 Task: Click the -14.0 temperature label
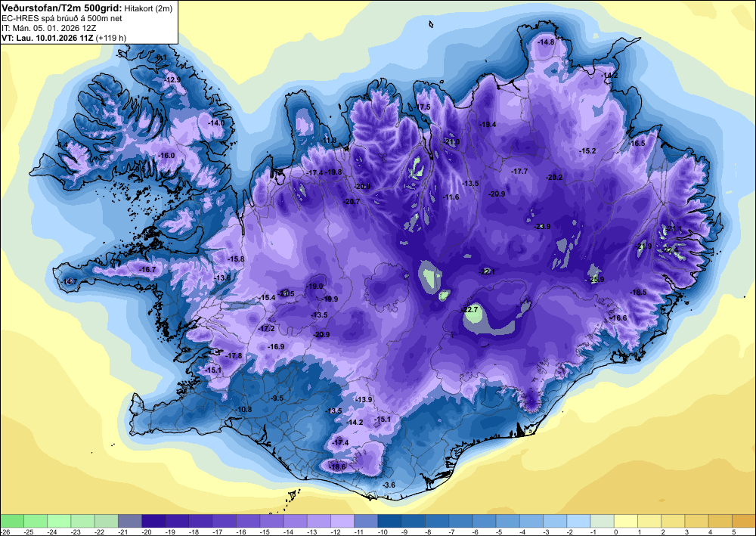(216, 123)
